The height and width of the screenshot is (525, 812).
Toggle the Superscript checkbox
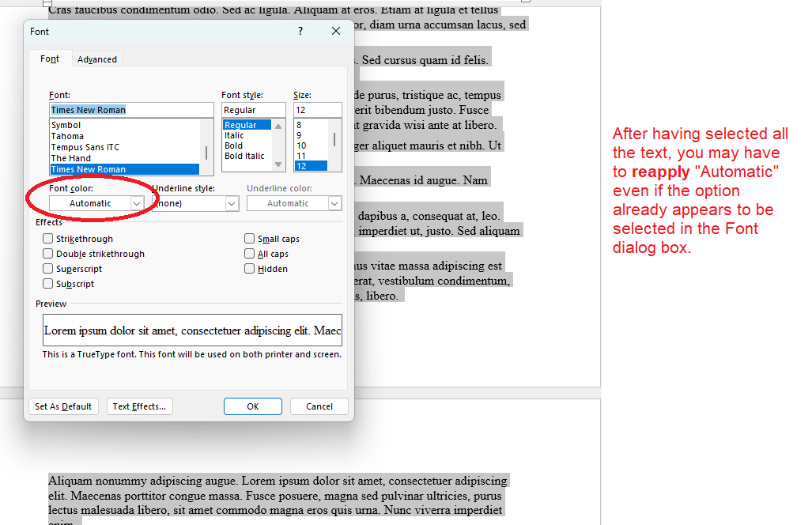[x=47, y=269]
